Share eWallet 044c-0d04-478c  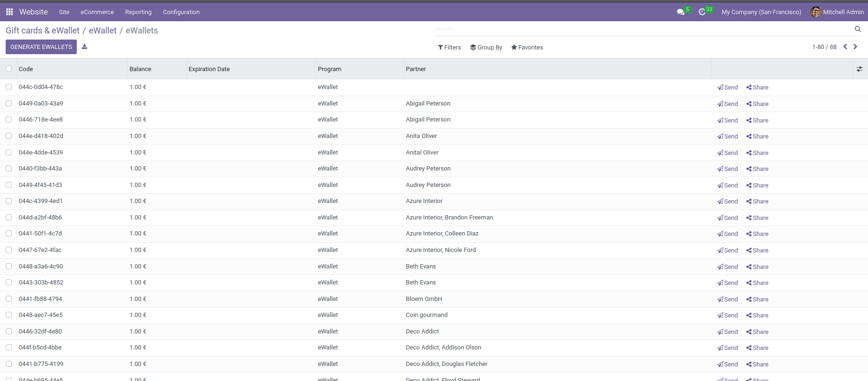pyautogui.click(x=757, y=88)
